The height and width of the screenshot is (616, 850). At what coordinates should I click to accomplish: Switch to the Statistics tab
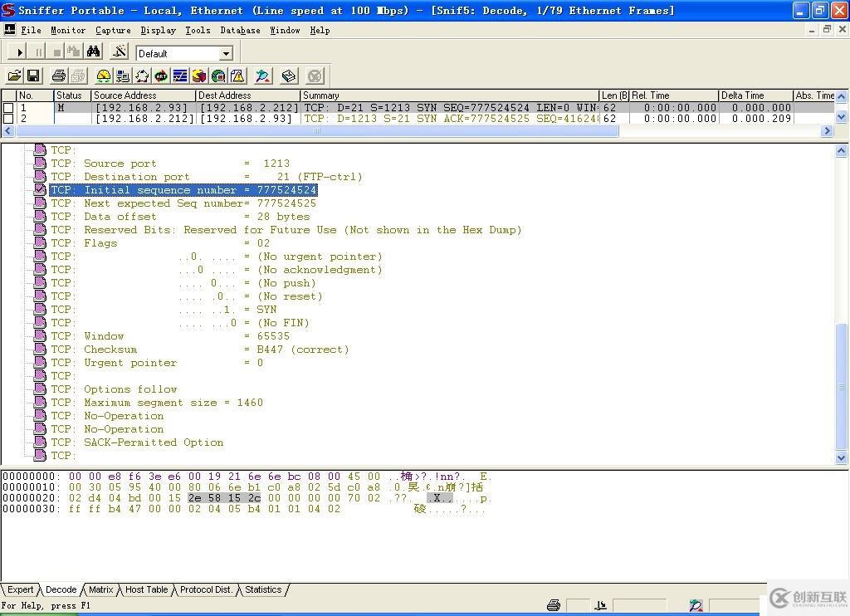[263, 589]
